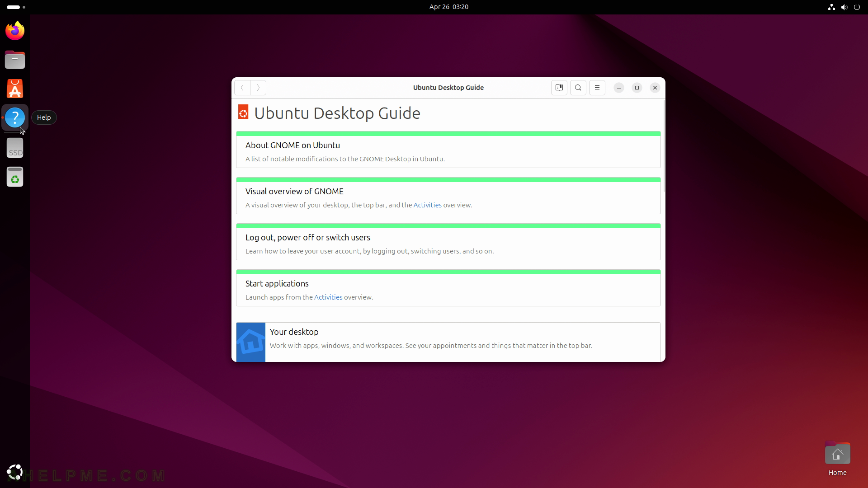Image resolution: width=868 pixels, height=488 pixels.
Task: Show applications via Ubuntu logo button
Action: click(15, 472)
